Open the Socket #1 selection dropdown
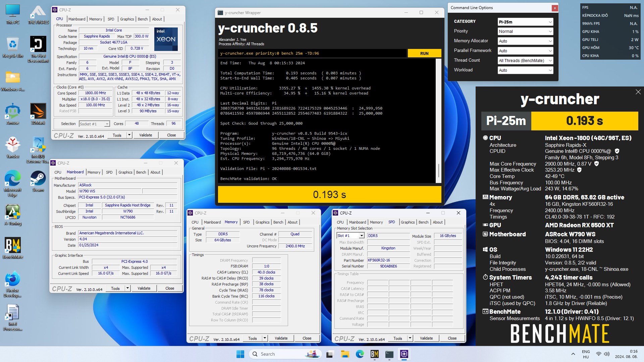Viewport: 644px width, 362px height. click(x=94, y=124)
